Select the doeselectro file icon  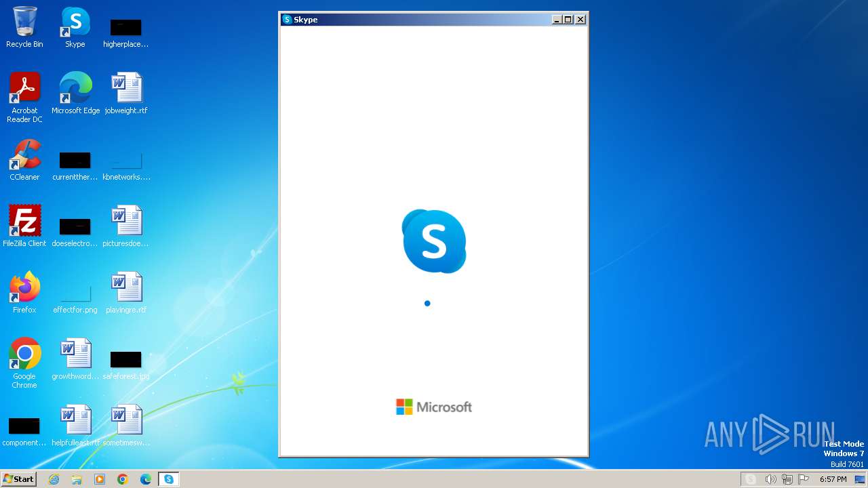[x=75, y=232]
